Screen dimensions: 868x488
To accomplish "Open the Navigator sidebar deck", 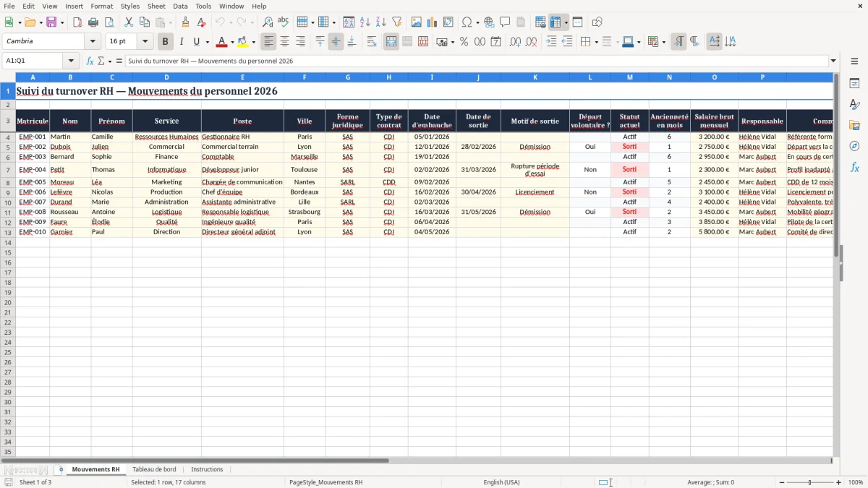I will (x=854, y=146).
